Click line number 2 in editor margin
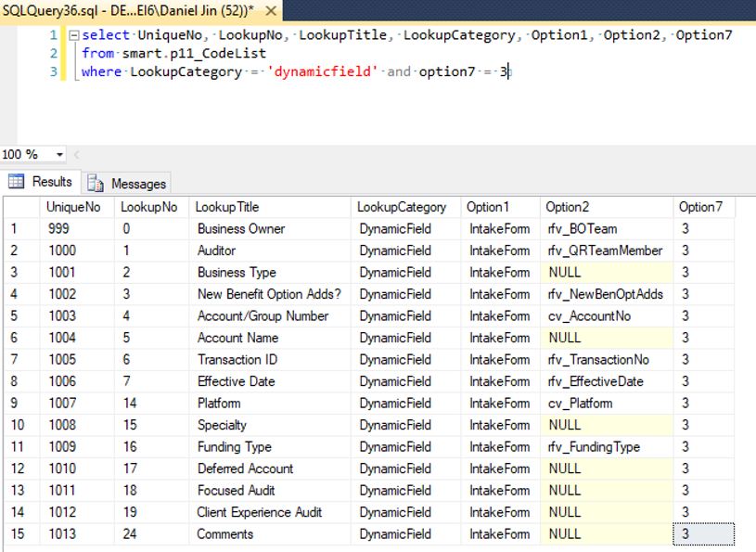This screenshot has height=552, width=756. click(x=54, y=54)
